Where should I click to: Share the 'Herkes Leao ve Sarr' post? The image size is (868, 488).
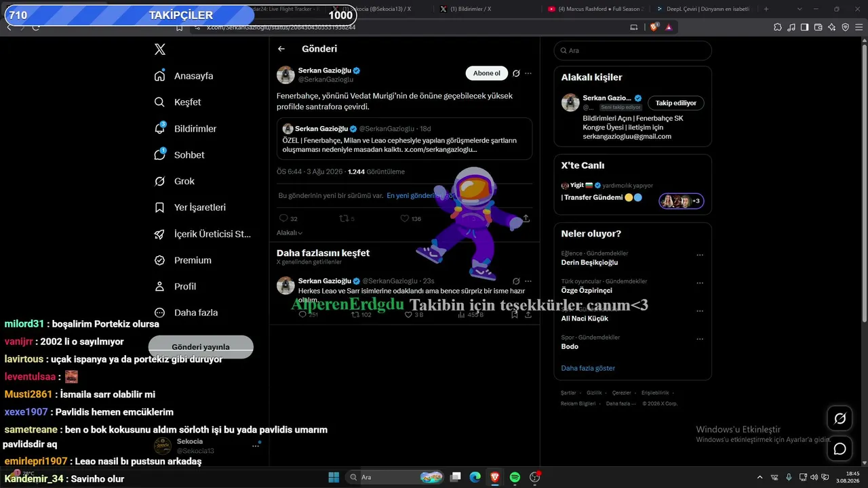tap(528, 314)
